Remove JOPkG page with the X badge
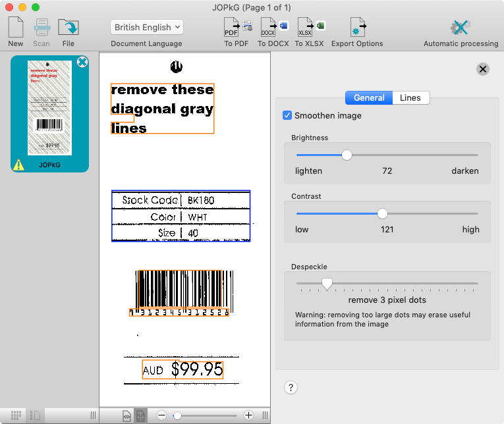504x424 pixels. (x=82, y=62)
